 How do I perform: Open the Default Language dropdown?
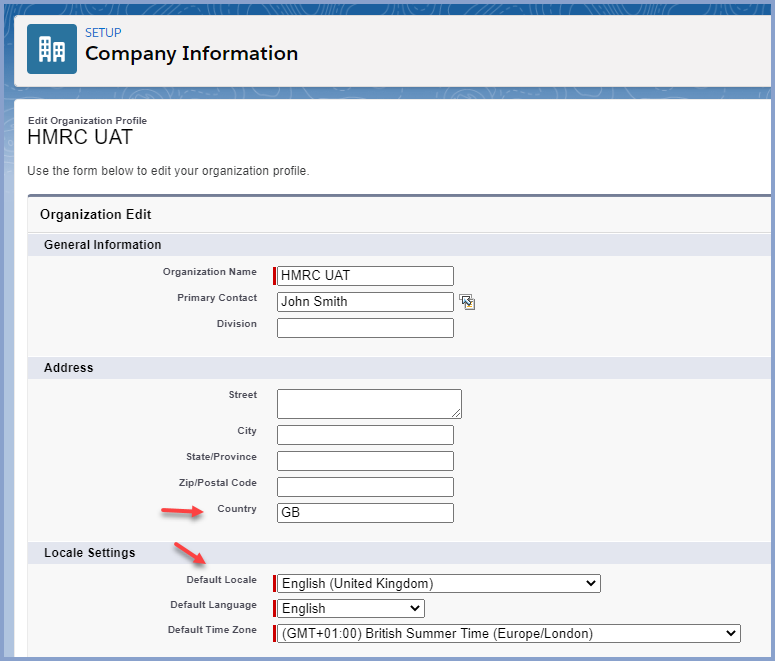350,608
